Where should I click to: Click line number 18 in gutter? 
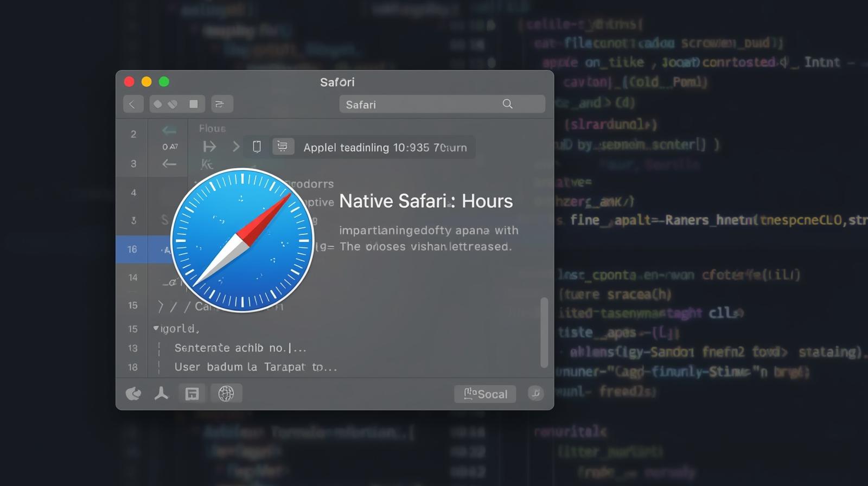click(132, 367)
